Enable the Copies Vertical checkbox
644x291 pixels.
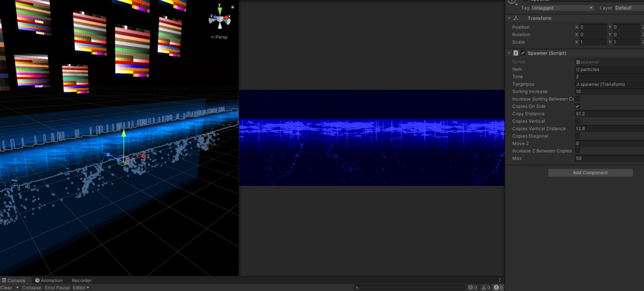[577, 121]
